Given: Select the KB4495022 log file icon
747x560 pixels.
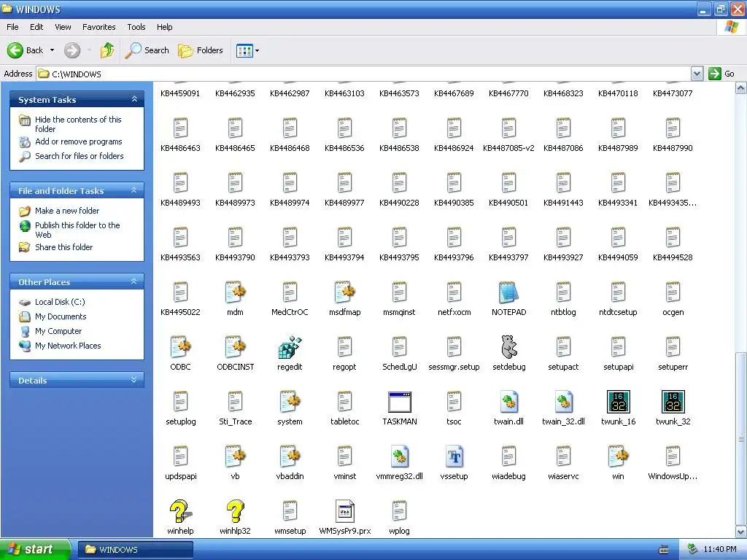Looking at the screenshot, I should click(x=181, y=292).
